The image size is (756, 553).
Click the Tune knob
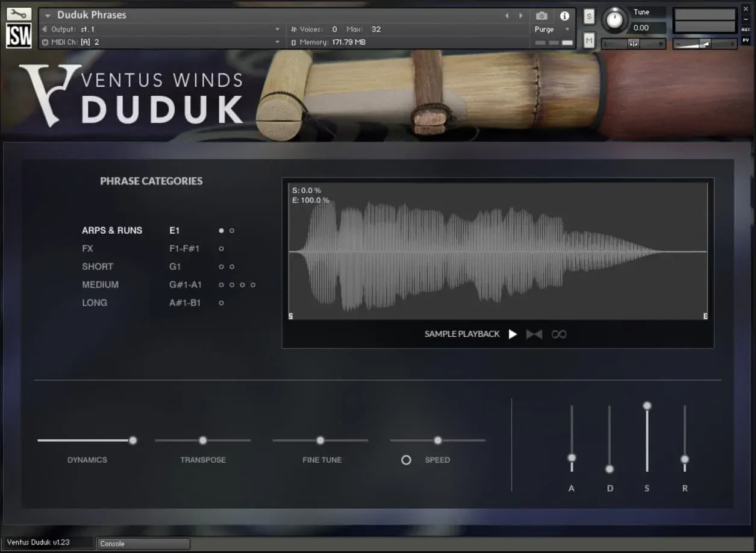(x=614, y=20)
